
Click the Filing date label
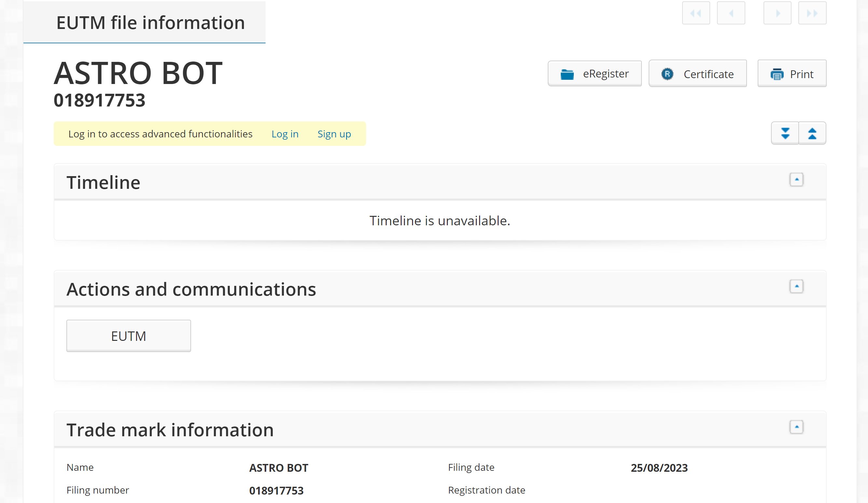click(x=471, y=468)
